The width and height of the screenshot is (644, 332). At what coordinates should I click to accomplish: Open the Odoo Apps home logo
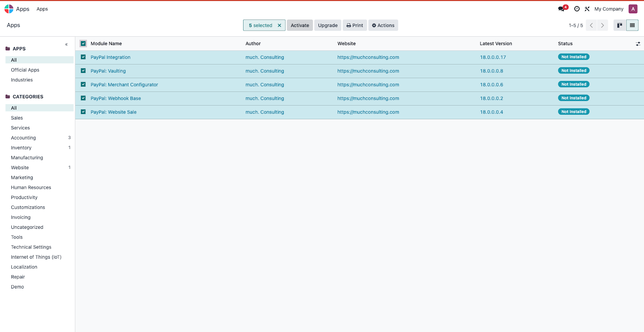(9, 9)
